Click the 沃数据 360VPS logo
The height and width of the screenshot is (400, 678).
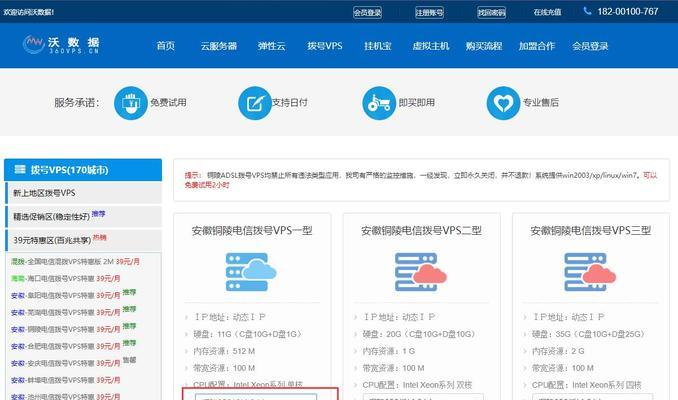tap(61, 44)
